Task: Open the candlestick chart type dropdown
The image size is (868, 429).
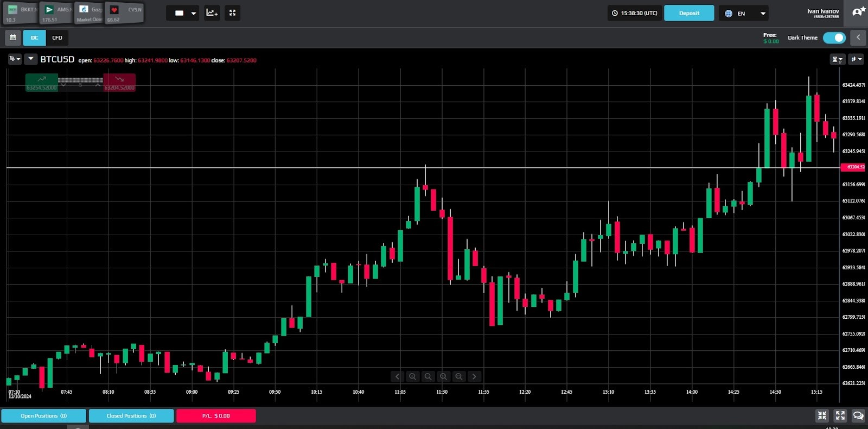Action: [856, 59]
